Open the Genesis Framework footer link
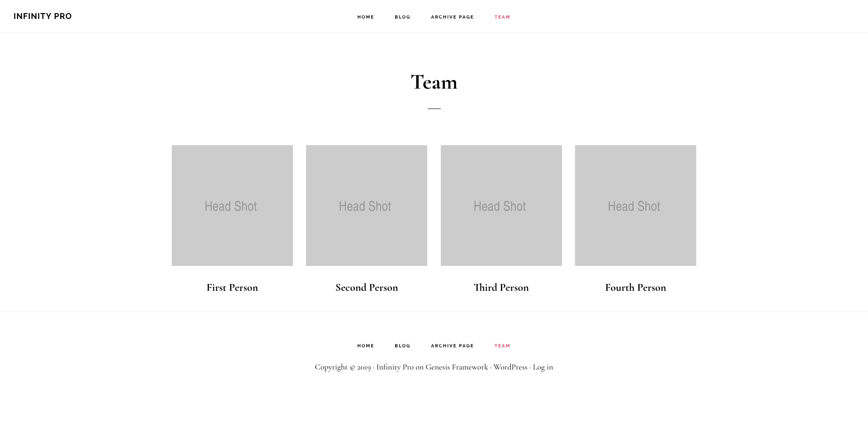 click(457, 367)
